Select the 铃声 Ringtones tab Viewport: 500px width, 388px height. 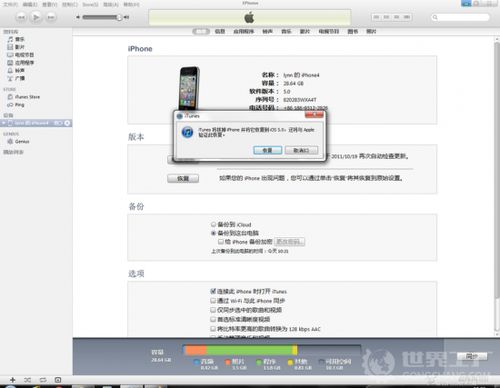click(267, 31)
